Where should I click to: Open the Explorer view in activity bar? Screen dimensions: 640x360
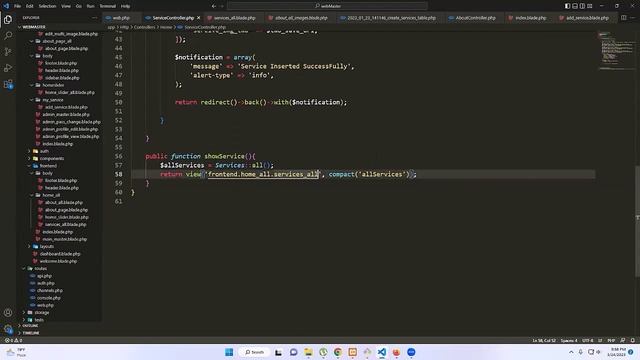(8, 20)
